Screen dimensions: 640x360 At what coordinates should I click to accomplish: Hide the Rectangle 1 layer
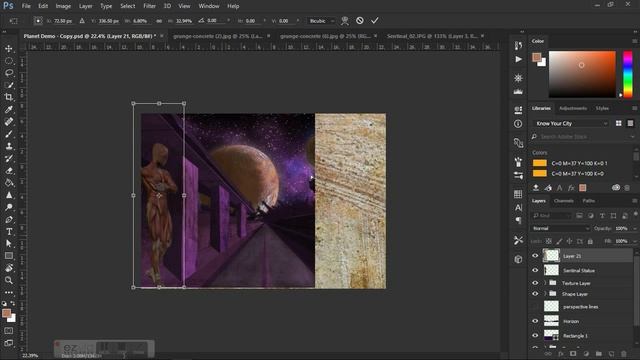point(535,336)
